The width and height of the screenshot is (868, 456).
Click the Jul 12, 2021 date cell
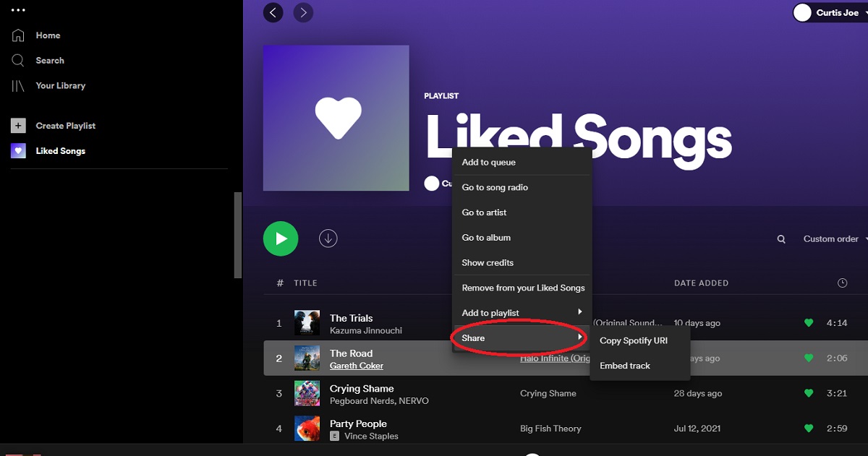pos(698,429)
